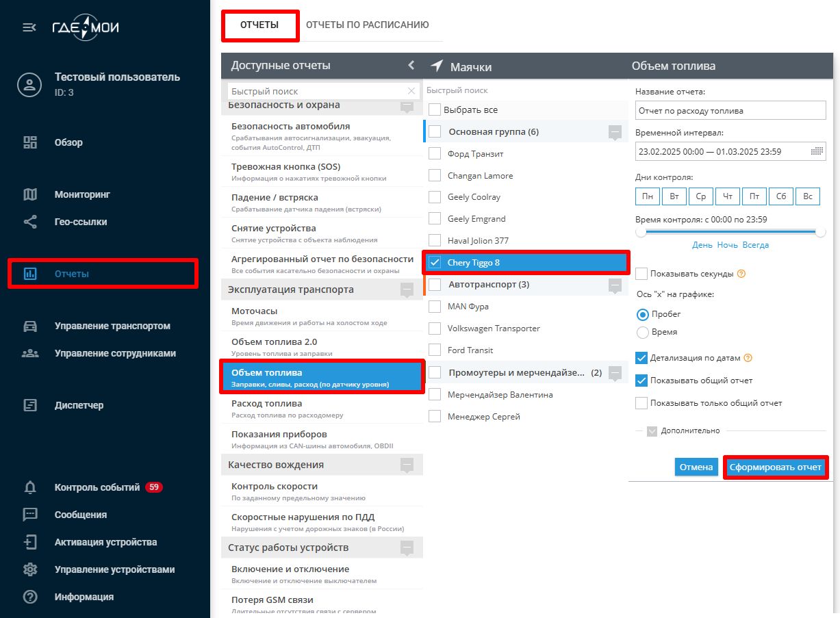Open Мониторинг map icon in sidebar

[30, 194]
